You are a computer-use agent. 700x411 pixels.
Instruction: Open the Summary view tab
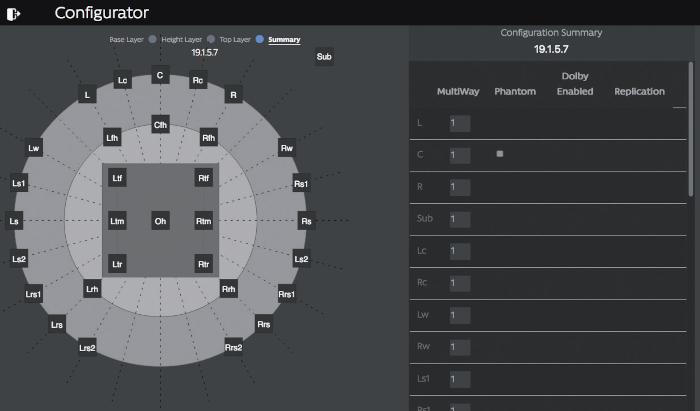click(284, 40)
